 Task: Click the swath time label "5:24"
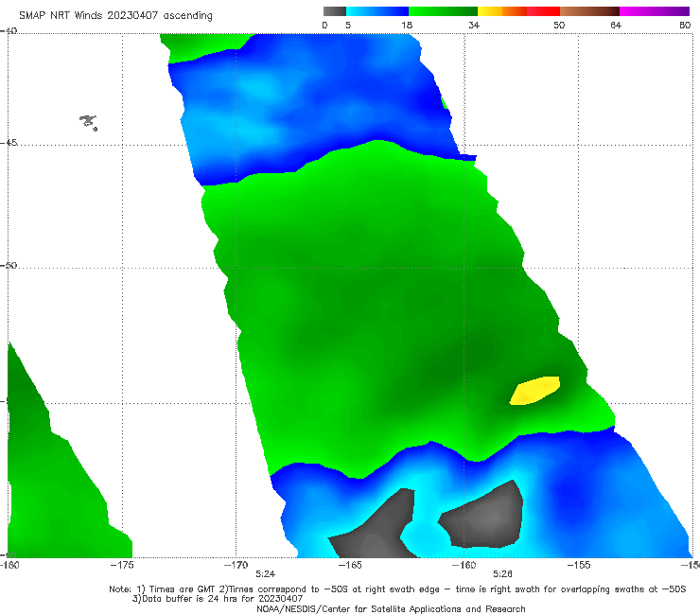pyautogui.click(x=265, y=573)
